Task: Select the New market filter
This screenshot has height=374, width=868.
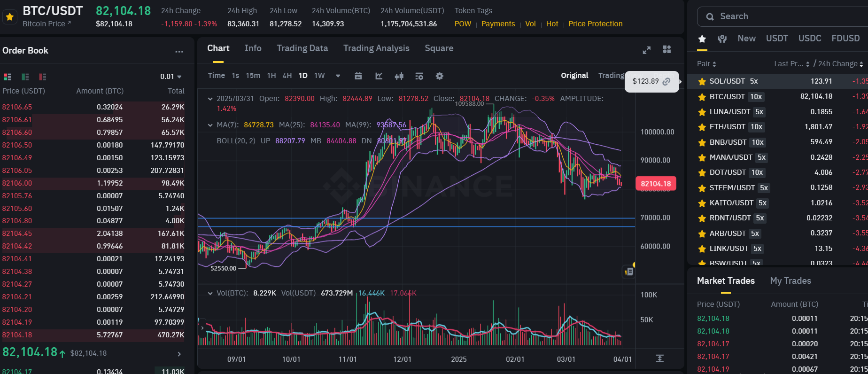Action: tap(746, 39)
